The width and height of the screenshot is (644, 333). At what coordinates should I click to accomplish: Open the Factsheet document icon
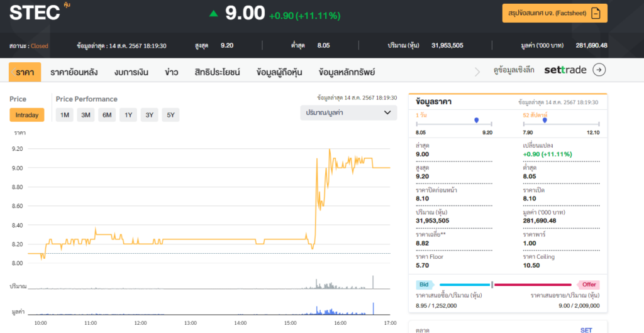click(596, 14)
